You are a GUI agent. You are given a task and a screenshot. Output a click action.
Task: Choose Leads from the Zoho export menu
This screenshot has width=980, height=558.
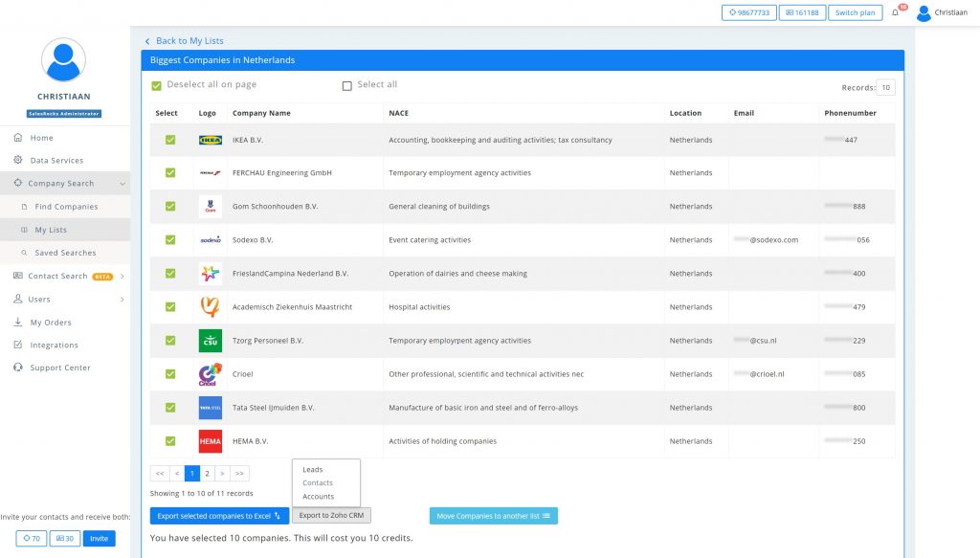(x=313, y=470)
